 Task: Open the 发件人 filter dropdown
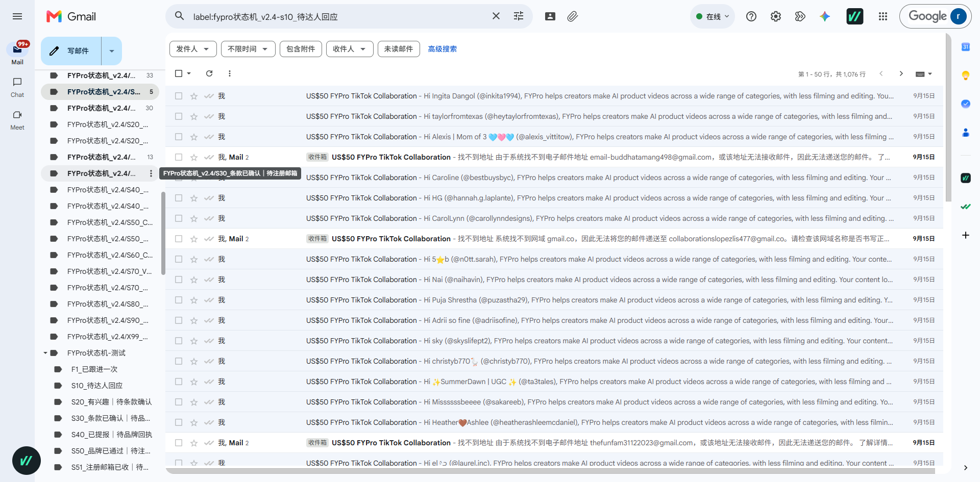193,49
